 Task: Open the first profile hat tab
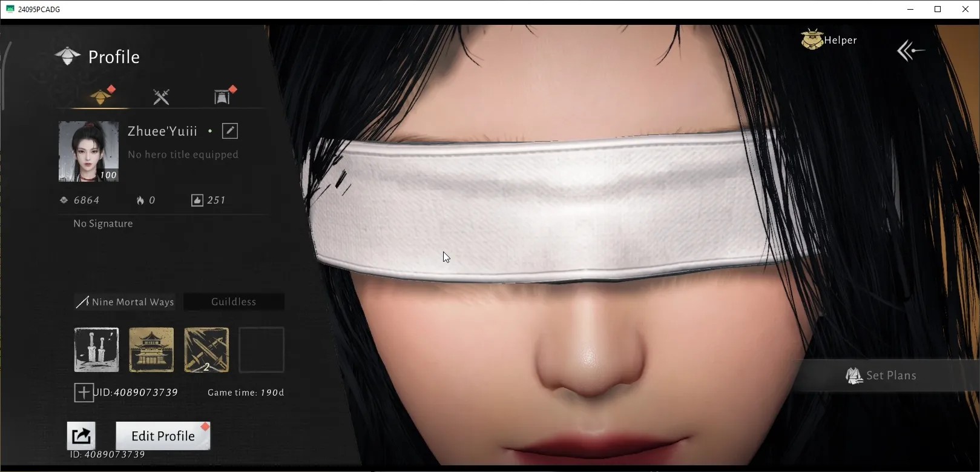tap(100, 96)
